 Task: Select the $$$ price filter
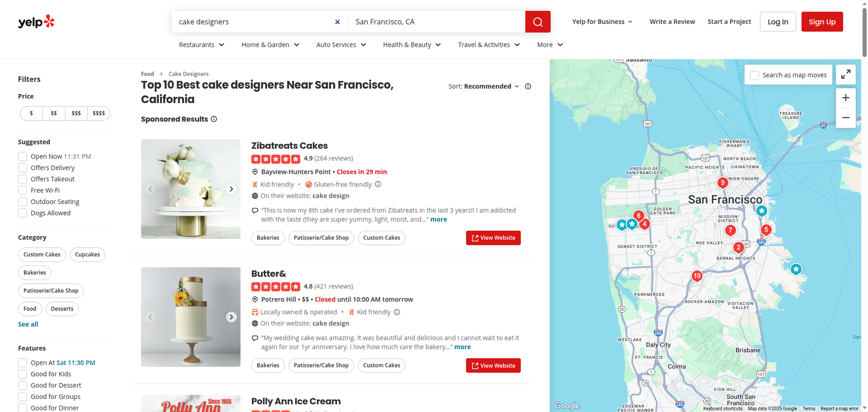tap(76, 113)
